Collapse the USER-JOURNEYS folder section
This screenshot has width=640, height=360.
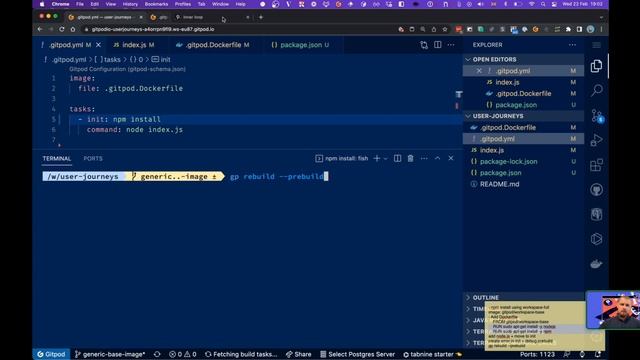tap(468, 116)
